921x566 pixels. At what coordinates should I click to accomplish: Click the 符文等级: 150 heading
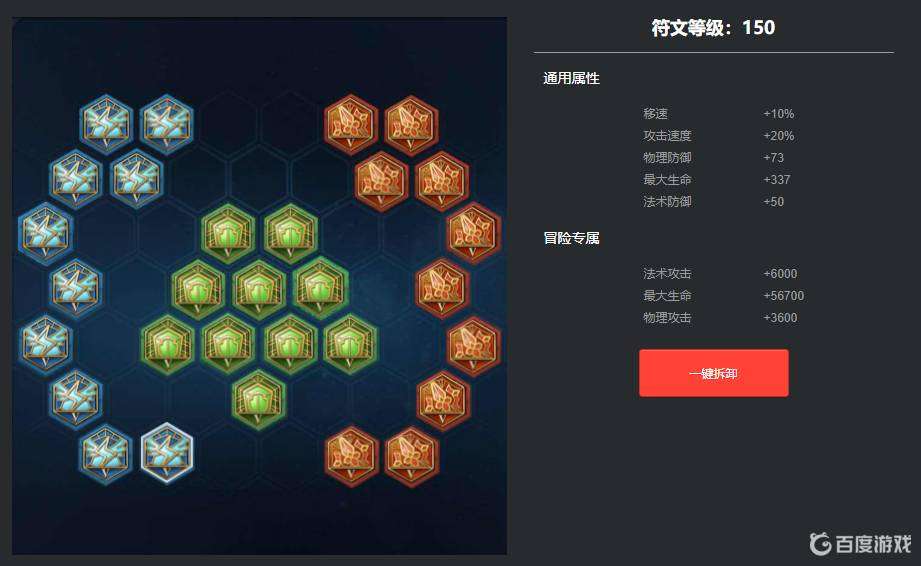[713, 28]
